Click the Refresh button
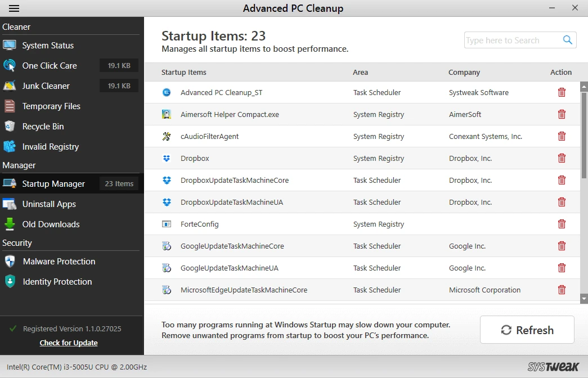 (x=527, y=330)
